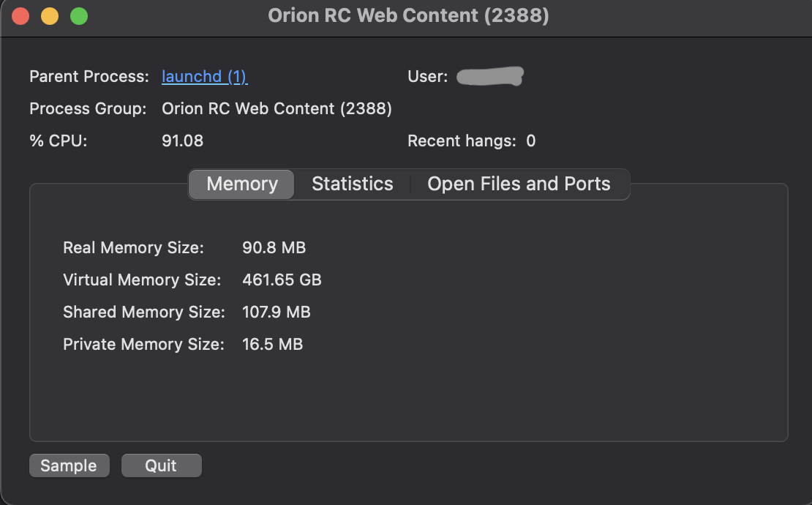This screenshot has width=812, height=505.
Task: Click the 16.5 MB private memory value
Action: (272, 345)
